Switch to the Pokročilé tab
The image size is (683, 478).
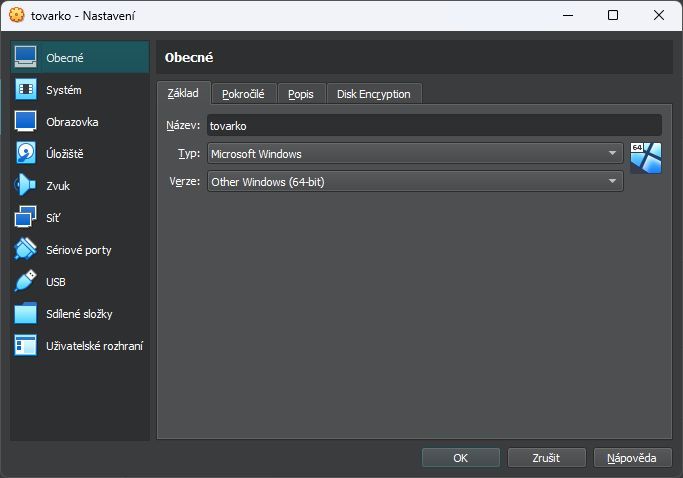[x=243, y=94]
